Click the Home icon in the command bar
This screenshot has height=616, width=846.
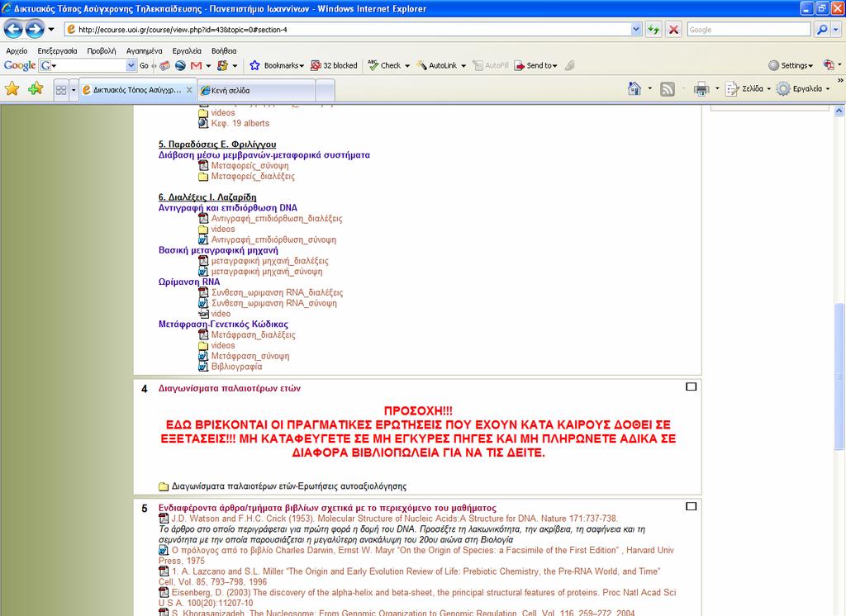(634, 88)
